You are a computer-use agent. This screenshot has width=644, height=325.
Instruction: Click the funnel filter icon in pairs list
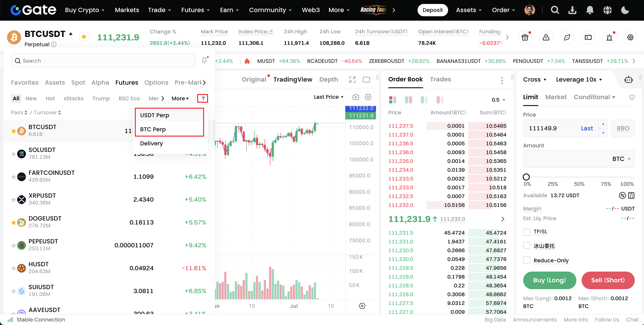(203, 98)
